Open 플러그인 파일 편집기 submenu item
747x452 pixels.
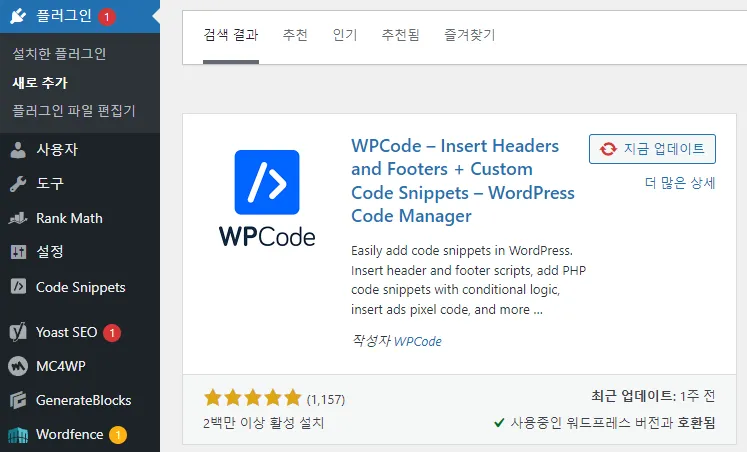(74, 110)
